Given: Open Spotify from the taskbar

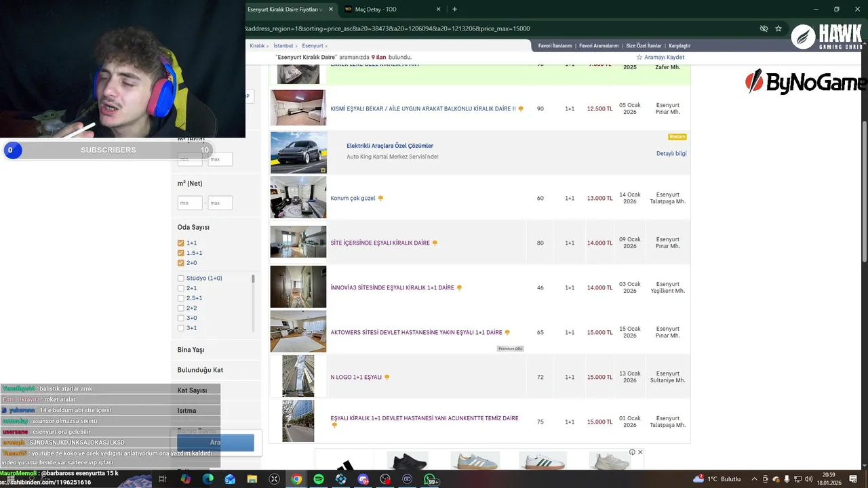Looking at the screenshot, I should 319,479.
